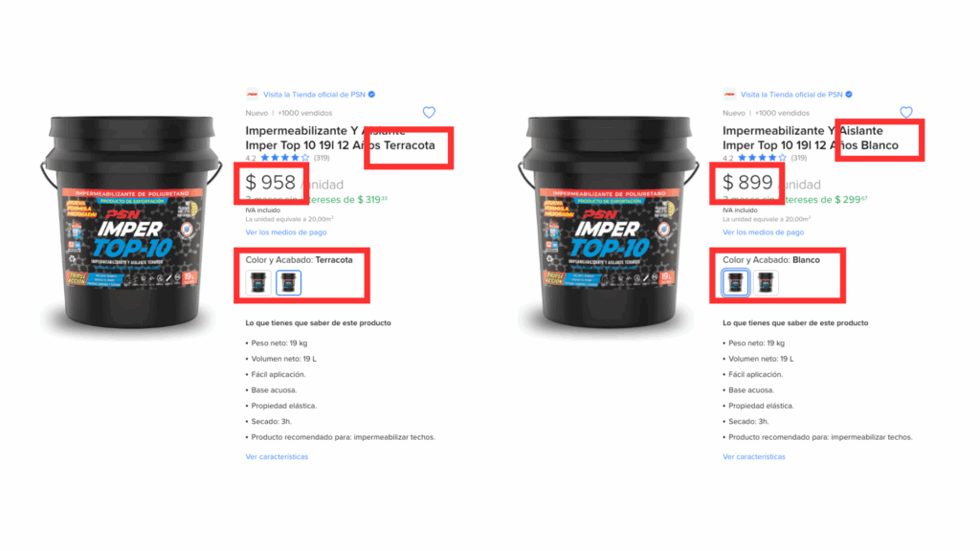Click 'Ver características' in Blanco listing

tap(754, 456)
